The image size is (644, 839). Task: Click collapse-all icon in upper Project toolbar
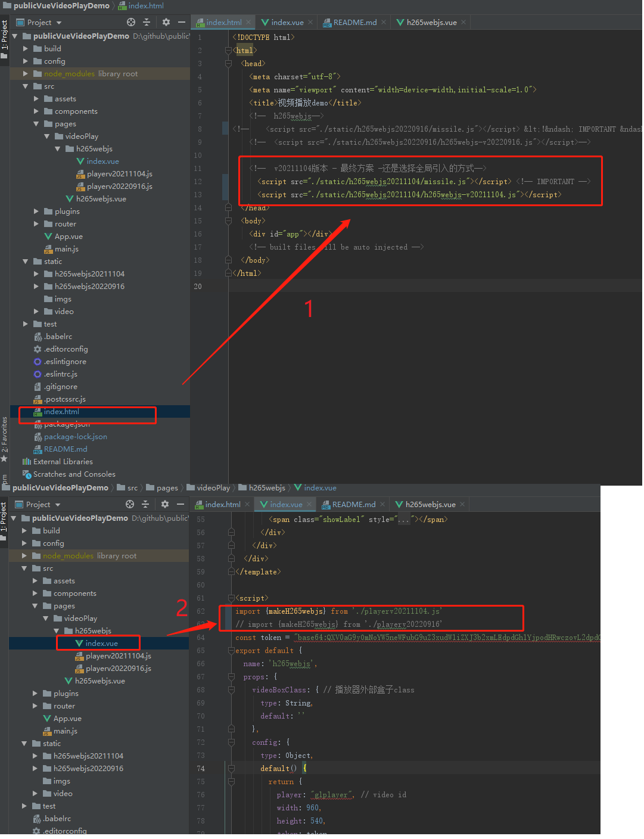click(147, 22)
